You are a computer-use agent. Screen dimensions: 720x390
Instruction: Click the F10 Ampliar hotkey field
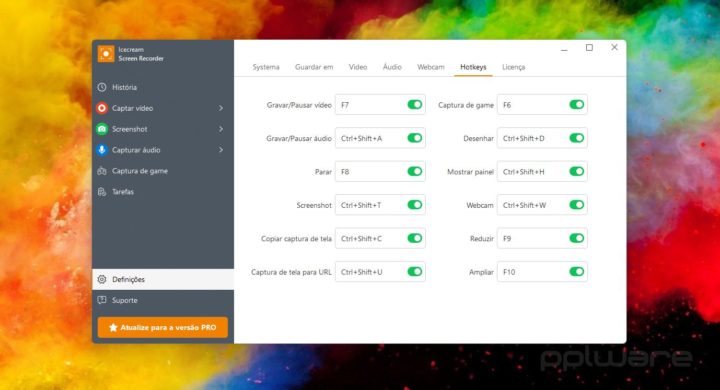pyautogui.click(x=542, y=271)
